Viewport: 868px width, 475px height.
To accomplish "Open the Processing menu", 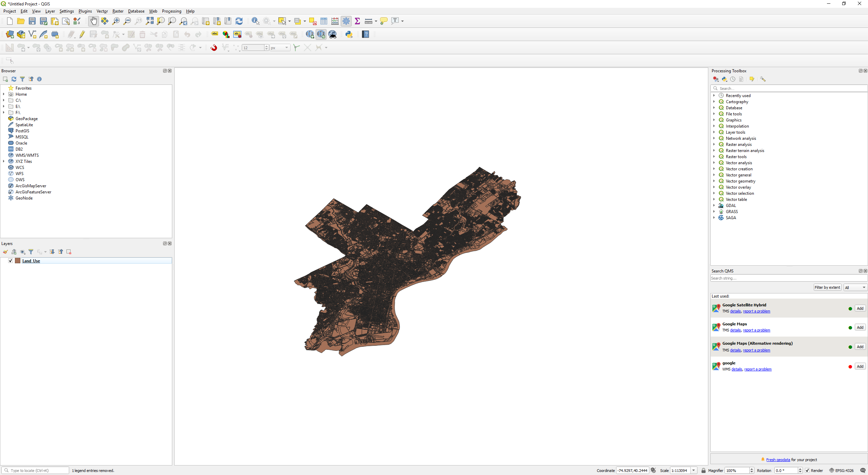I will point(171,11).
